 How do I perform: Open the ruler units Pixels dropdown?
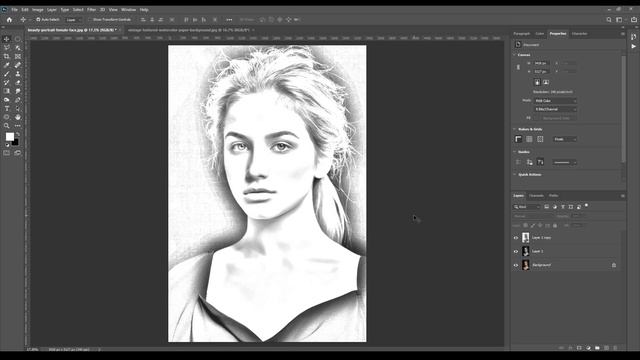click(x=565, y=139)
